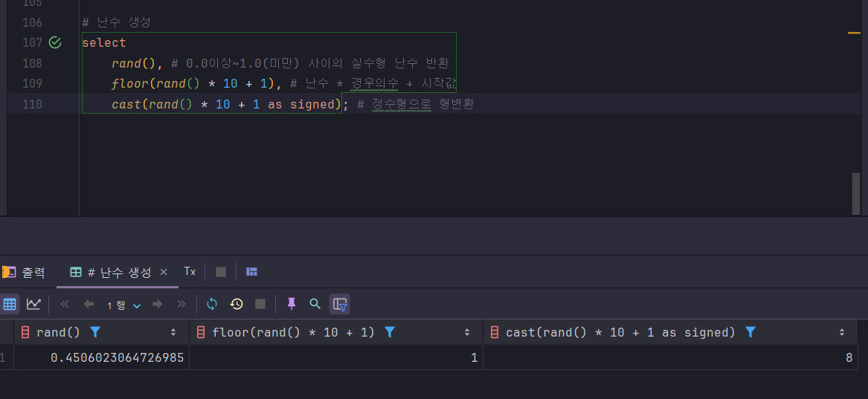Go to next page of results
868x399 pixels.
pos(157,304)
